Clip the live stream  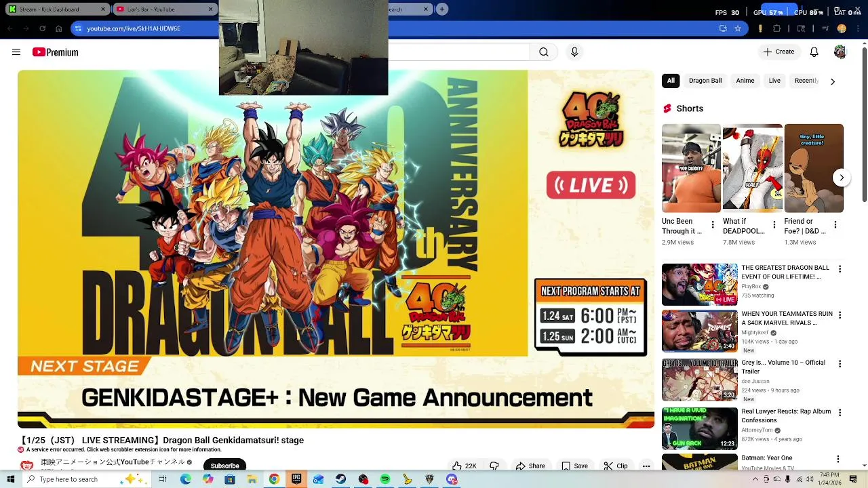615,466
